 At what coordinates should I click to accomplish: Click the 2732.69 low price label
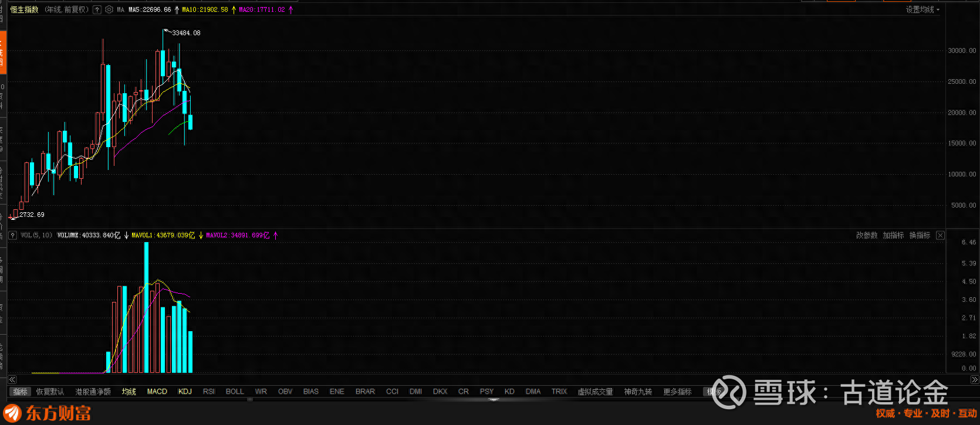click(x=32, y=215)
